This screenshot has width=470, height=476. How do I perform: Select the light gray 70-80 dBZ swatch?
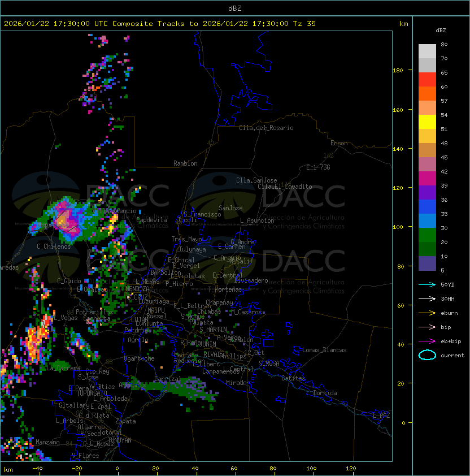[427, 51]
